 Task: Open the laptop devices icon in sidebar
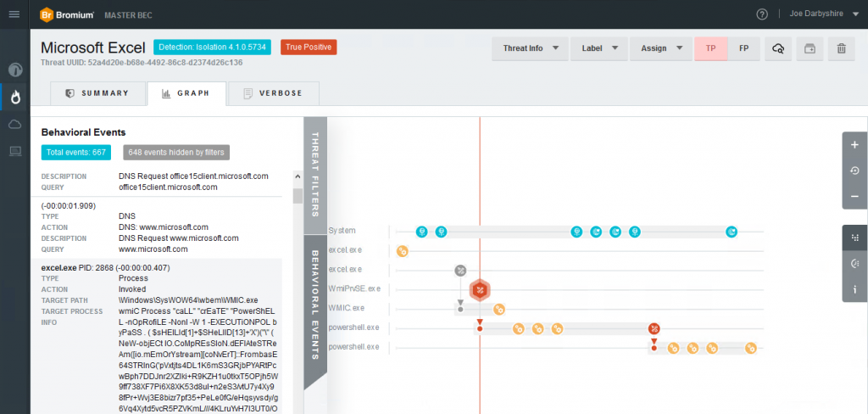tap(15, 151)
